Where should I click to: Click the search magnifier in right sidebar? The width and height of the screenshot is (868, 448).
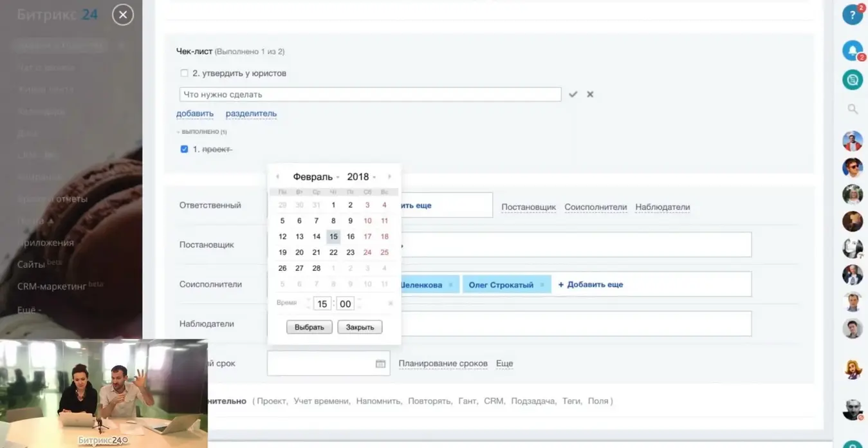852,109
